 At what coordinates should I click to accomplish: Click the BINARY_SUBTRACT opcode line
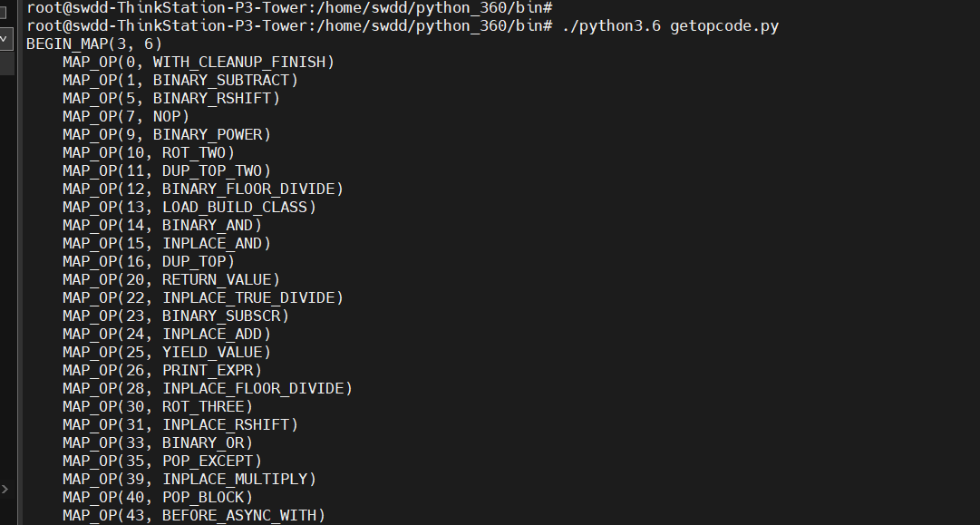point(180,80)
